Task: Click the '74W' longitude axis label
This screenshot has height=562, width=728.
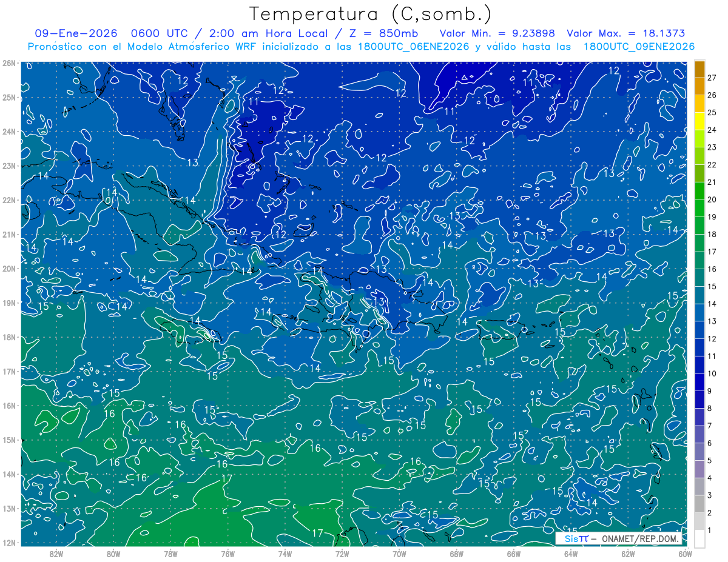Action: tap(285, 553)
